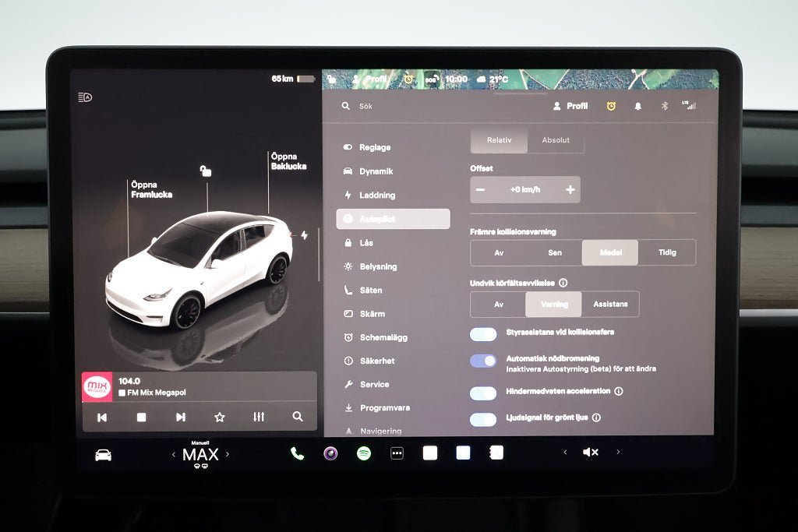
Task: Toggle Ljudsignal för grönt ljus
Action: coord(483,419)
